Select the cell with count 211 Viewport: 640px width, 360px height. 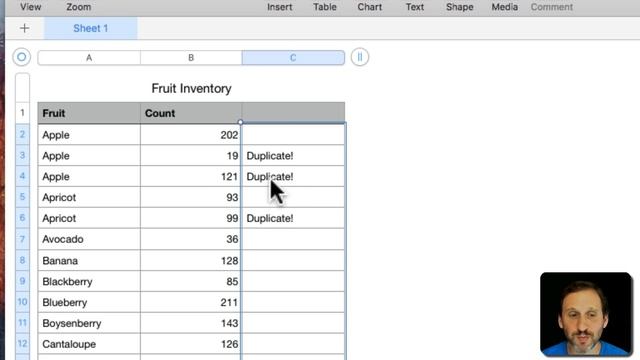(x=191, y=302)
